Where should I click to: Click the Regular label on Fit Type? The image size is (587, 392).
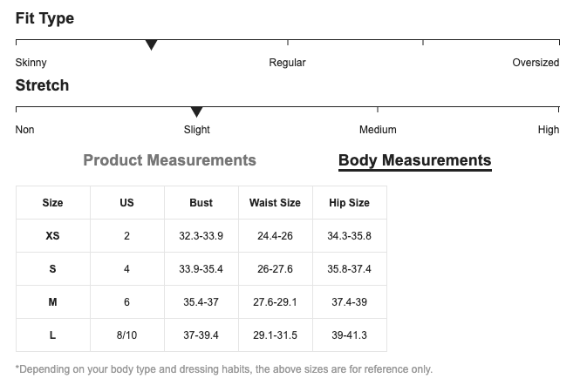click(287, 63)
